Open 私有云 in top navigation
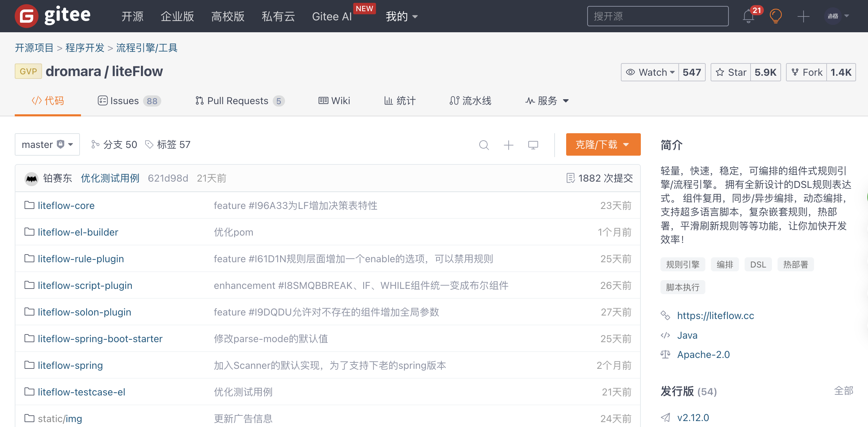Screen dimensions: 868x427 278,16
